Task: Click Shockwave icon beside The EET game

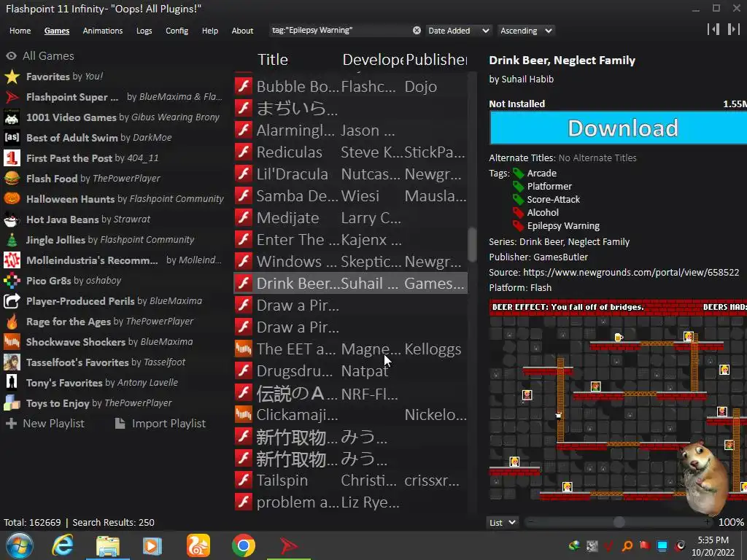Action: pyautogui.click(x=244, y=349)
